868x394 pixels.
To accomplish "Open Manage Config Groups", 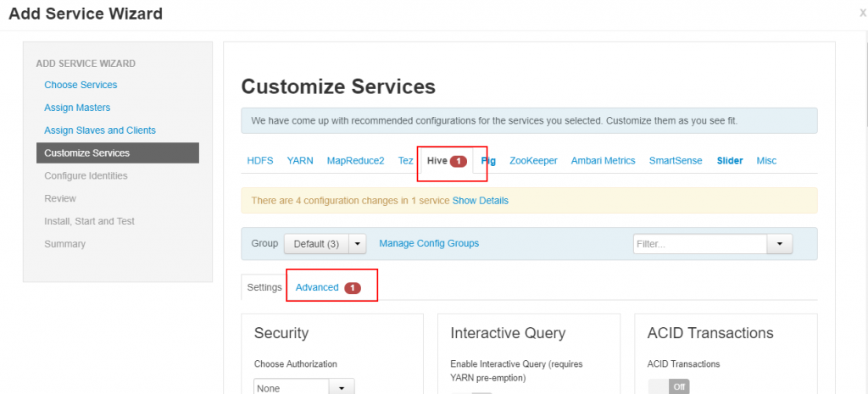I will [429, 243].
